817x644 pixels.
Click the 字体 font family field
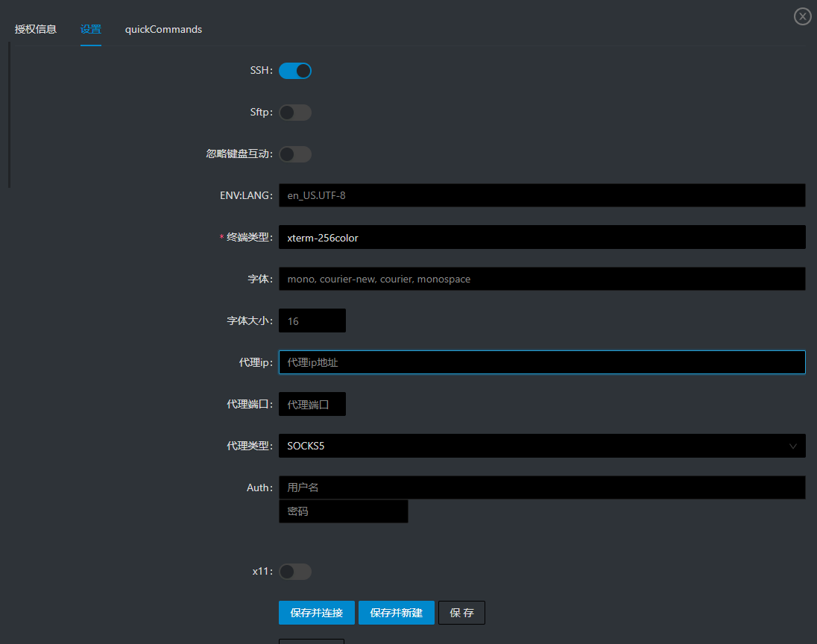(542, 279)
